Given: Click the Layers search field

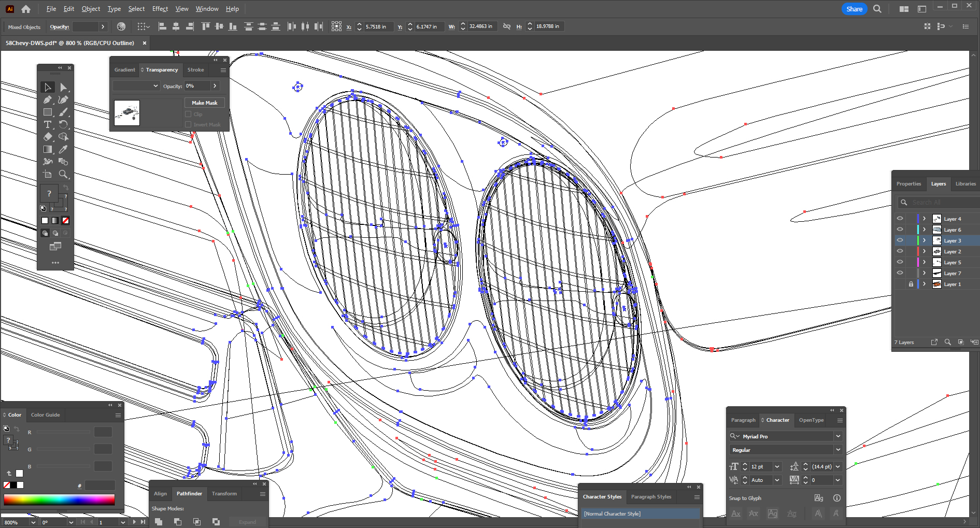Looking at the screenshot, I should (x=941, y=203).
